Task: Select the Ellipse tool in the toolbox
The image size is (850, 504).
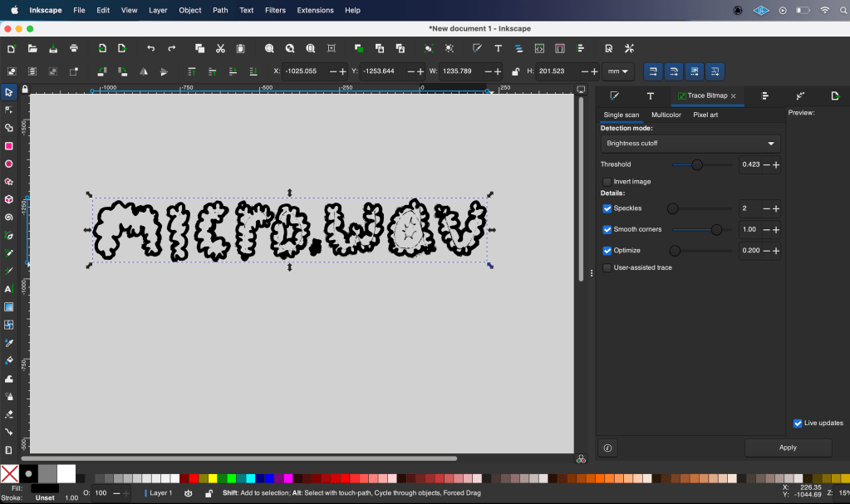Action: coord(9,164)
